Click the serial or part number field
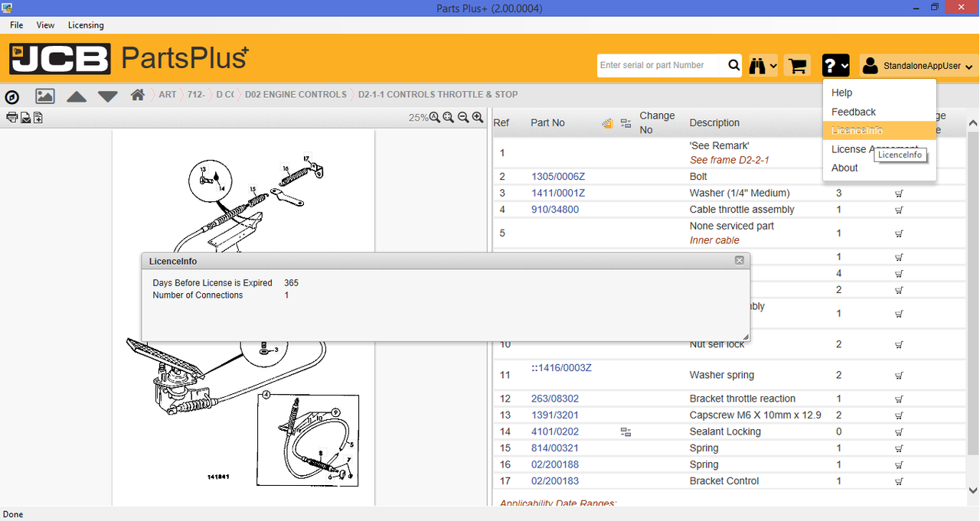This screenshot has height=521, width=980. click(660, 66)
